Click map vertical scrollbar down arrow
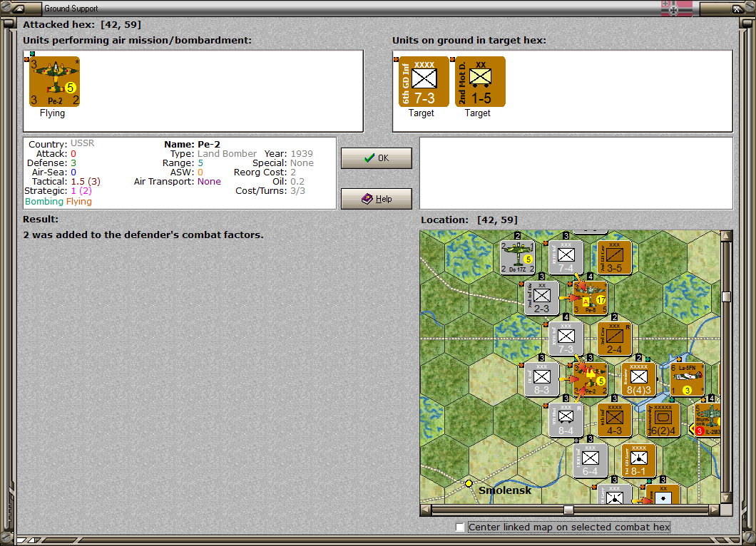The image size is (756, 546). click(x=726, y=498)
